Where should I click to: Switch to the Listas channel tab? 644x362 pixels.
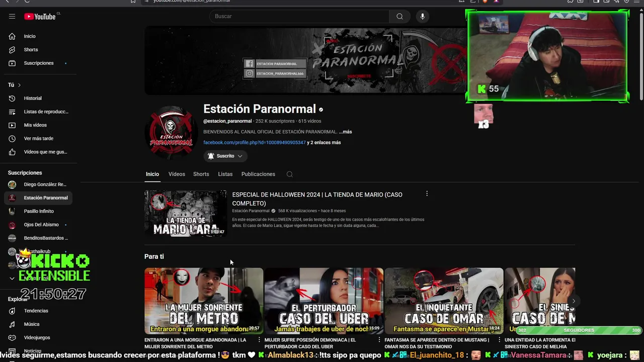(225, 174)
